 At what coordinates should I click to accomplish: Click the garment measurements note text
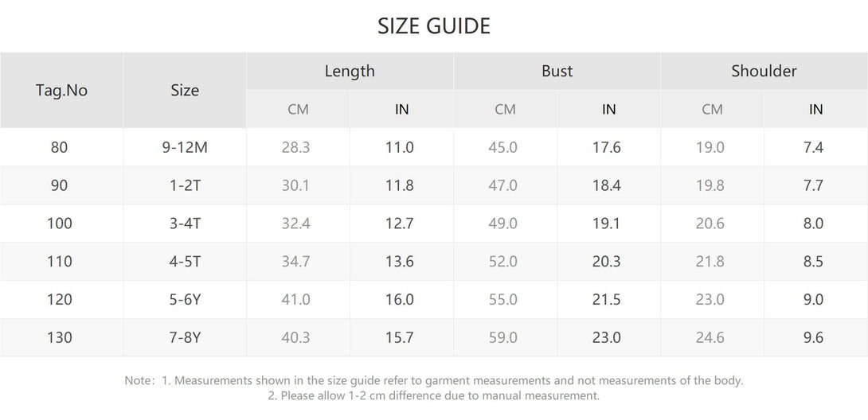click(x=434, y=380)
